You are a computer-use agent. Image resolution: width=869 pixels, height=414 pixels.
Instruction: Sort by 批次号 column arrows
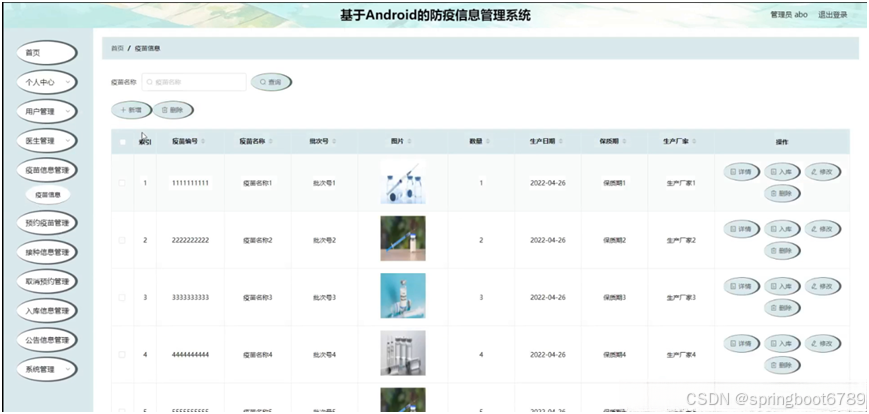[334, 142]
